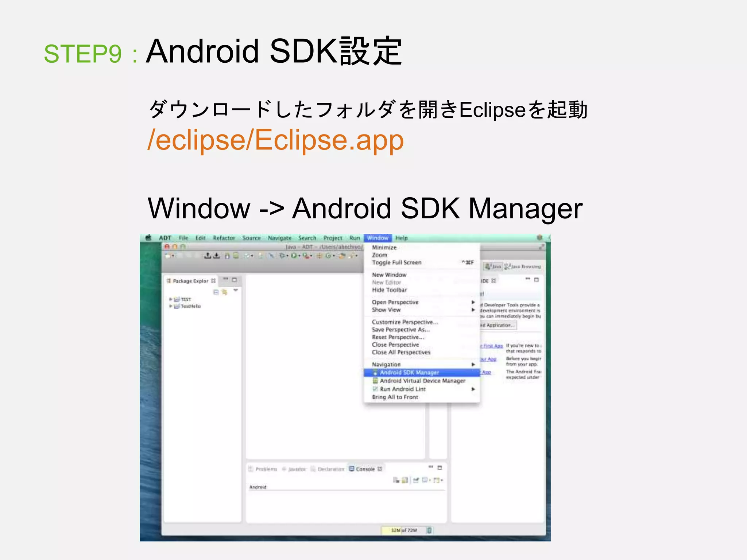Select the Console tab

[x=365, y=469]
